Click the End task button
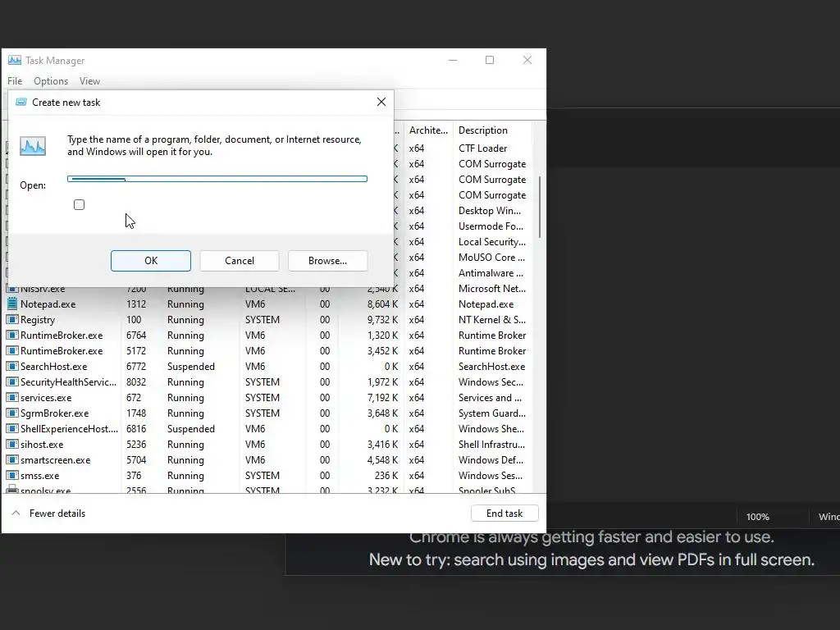Viewport: 840px width, 630px height. (504, 514)
